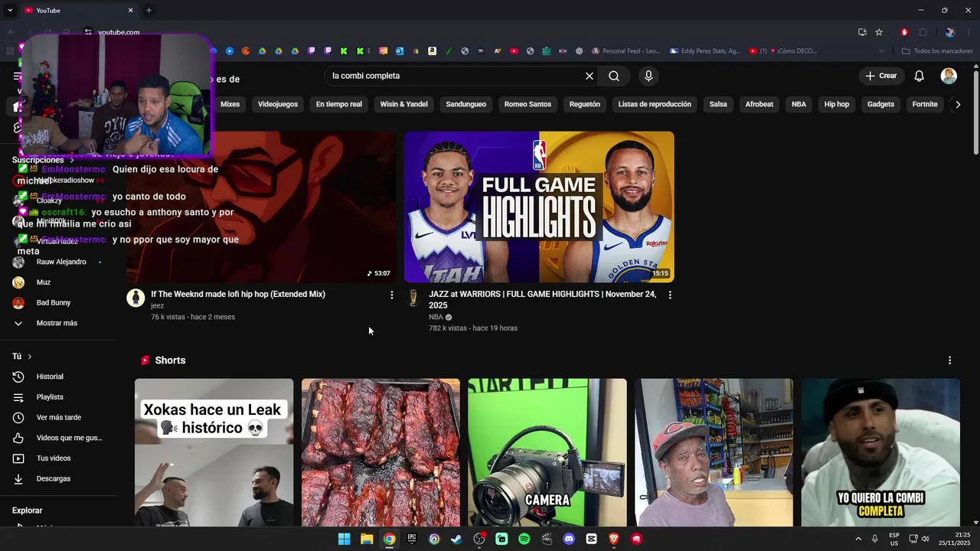Open Videos que me gustan in sidebar
The height and width of the screenshot is (551, 980).
69,438
